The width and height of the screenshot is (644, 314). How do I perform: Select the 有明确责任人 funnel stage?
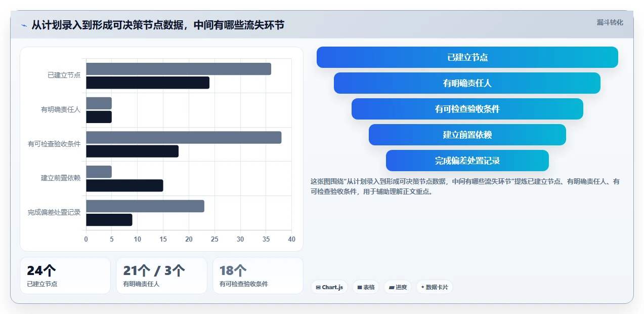pos(467,83)
